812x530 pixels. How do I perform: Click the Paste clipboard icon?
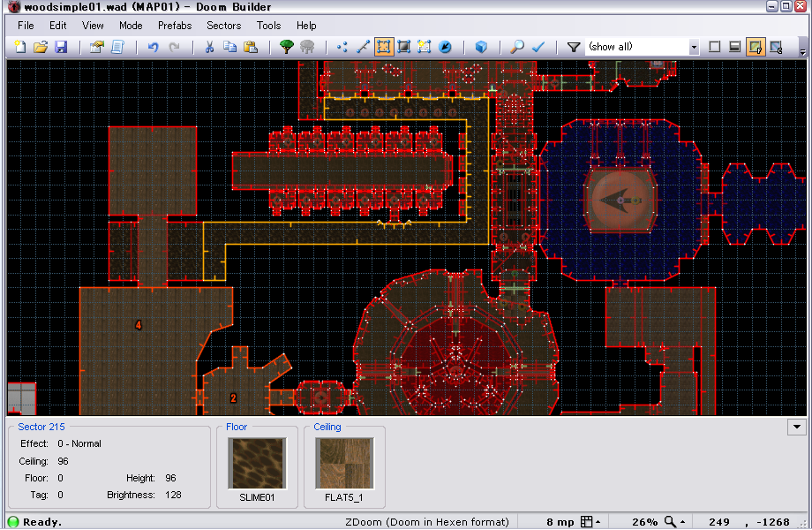(x=251, y=47)
